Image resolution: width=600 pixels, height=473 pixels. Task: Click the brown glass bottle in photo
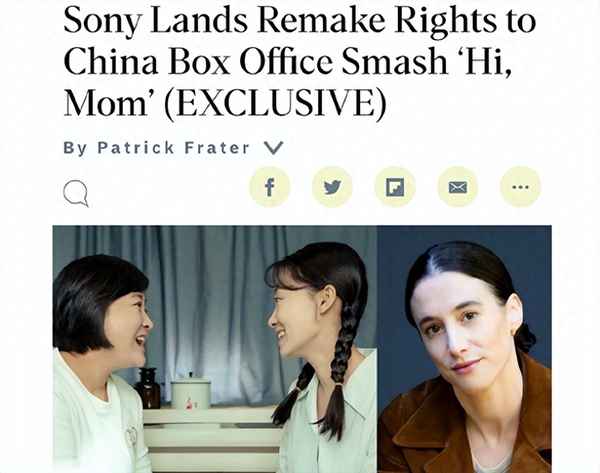tap(147, 388)
